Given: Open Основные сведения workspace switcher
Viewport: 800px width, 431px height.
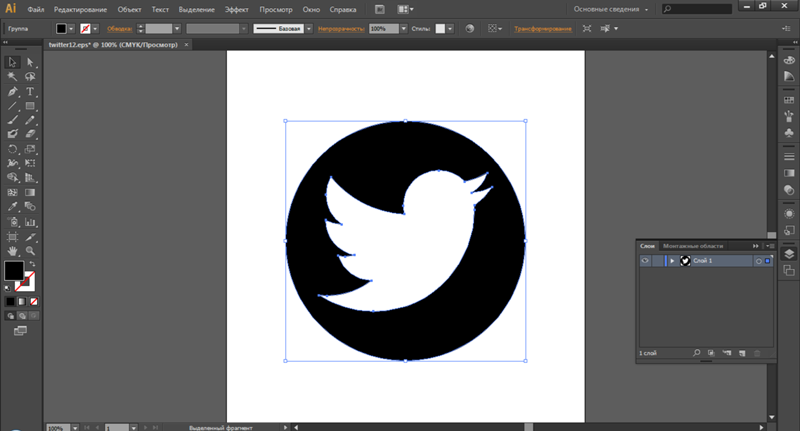Looking at the screenshot, I should pos(611,9).
